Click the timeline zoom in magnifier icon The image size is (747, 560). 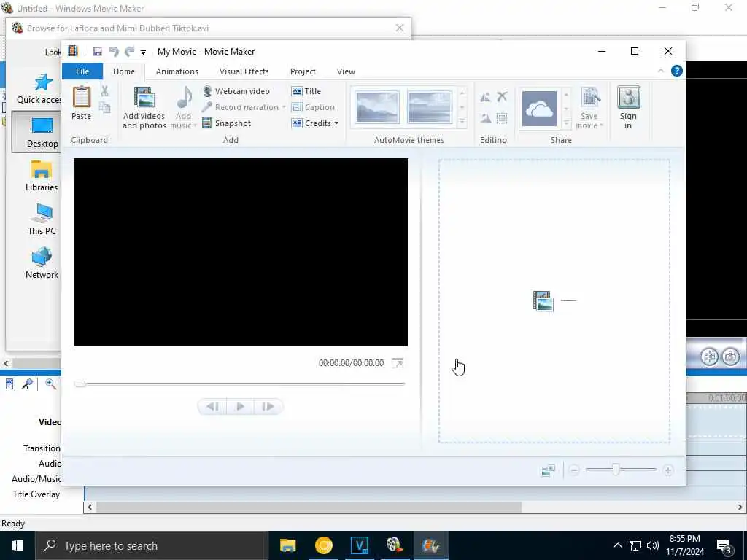(50, 384)
